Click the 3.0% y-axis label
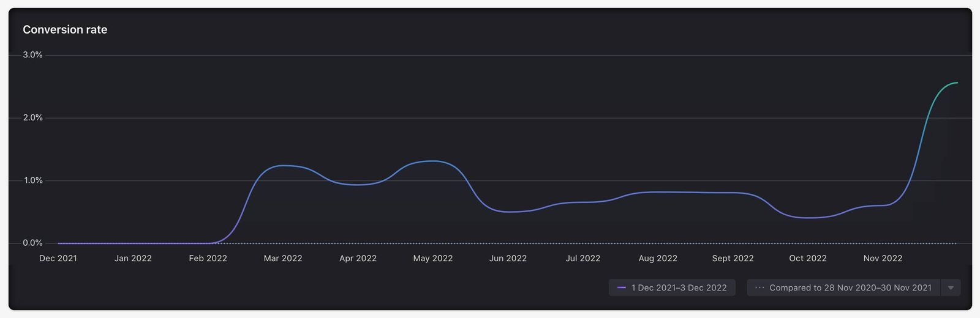Screen dimensions: 980x318 coord(33,55)
